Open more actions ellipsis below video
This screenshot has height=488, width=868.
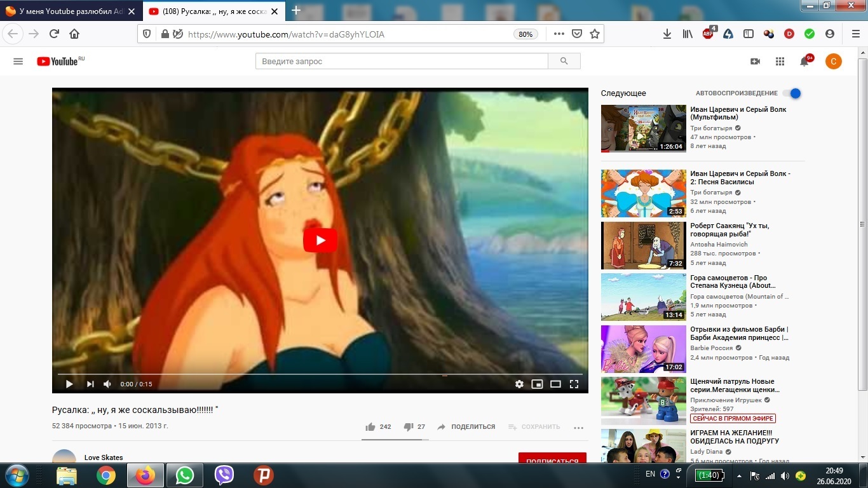[x=578, y=428]
